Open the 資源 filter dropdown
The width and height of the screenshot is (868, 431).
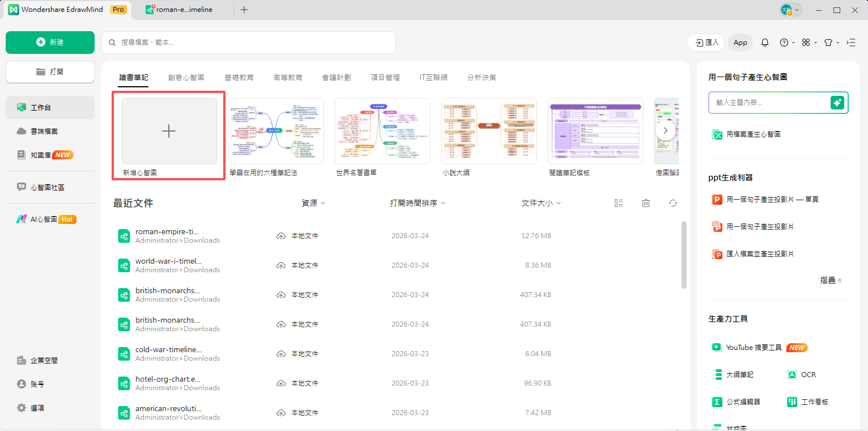(x=313, y=202)
